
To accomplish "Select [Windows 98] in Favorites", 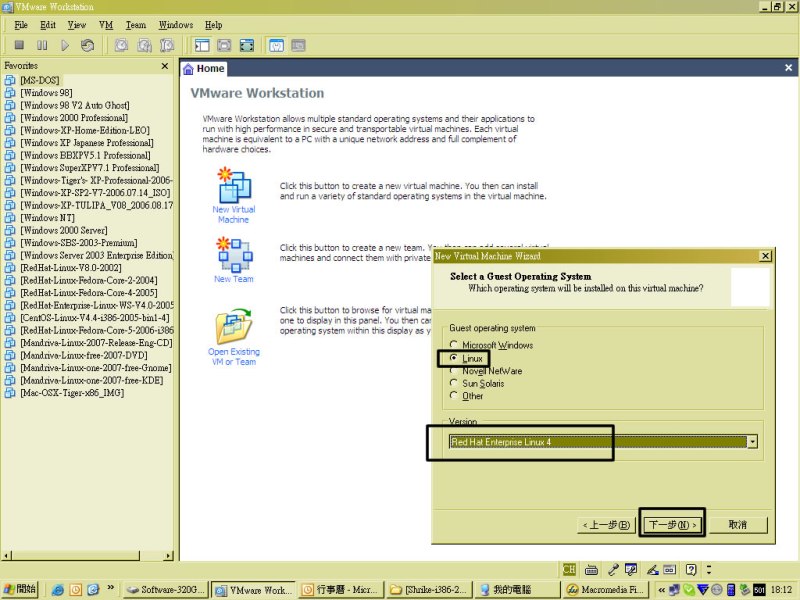I will pyautogui.click(x=46, y=93).
